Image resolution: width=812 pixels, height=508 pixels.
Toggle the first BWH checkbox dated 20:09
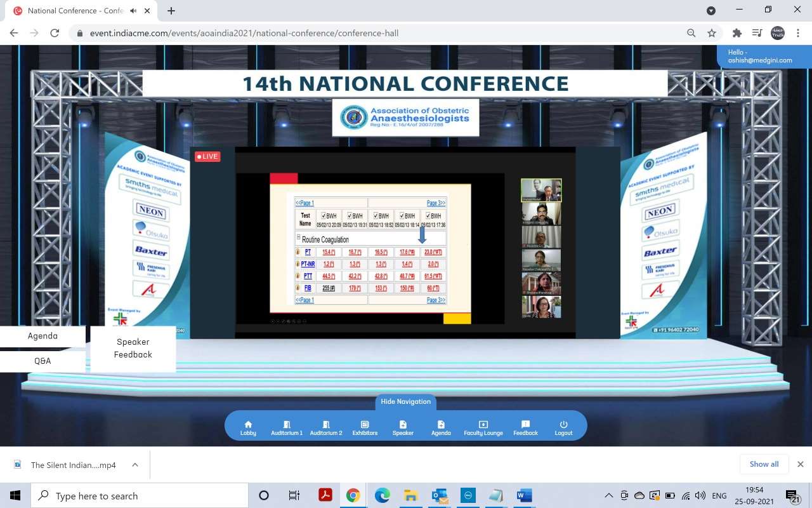click(324, 216)
